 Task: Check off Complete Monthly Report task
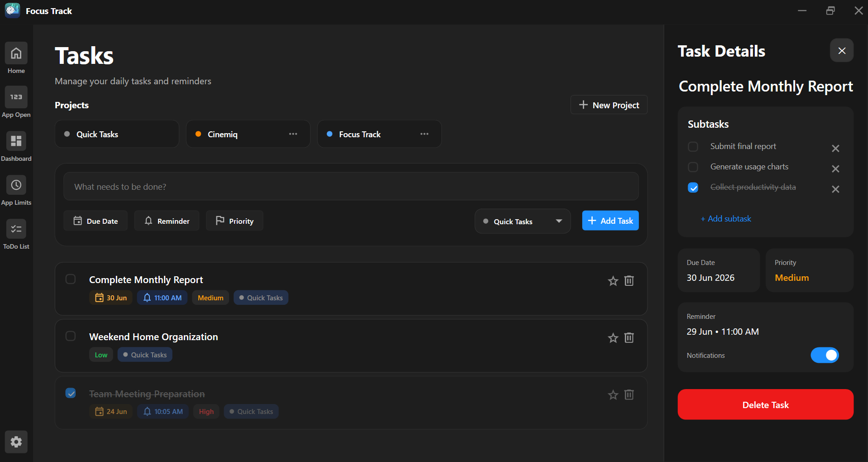pos(71,279)
